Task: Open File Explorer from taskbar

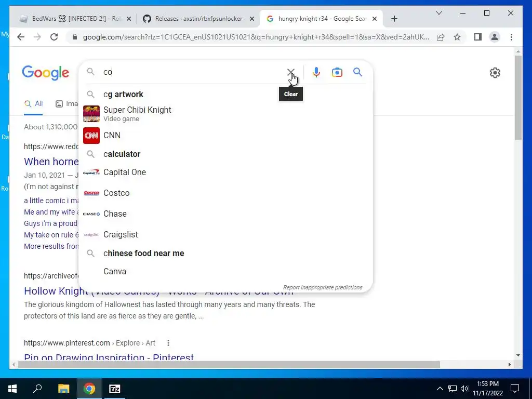Action: 63,389
